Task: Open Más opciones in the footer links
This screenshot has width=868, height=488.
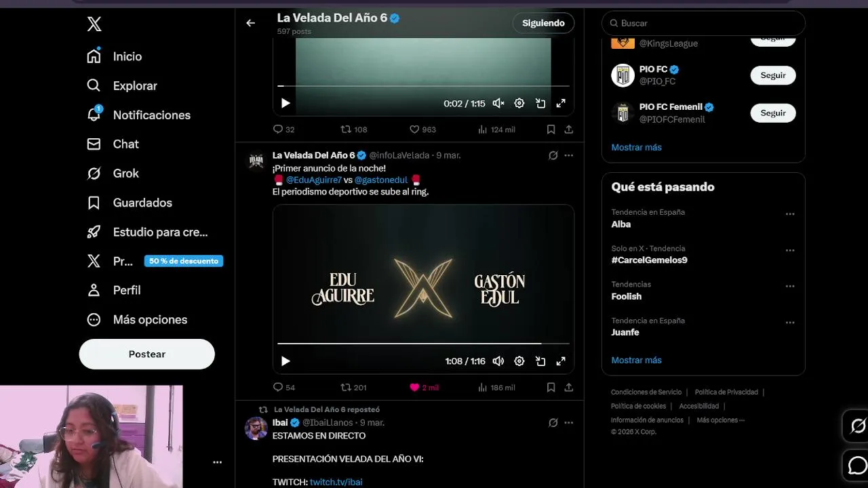Action: click(720, 420)
